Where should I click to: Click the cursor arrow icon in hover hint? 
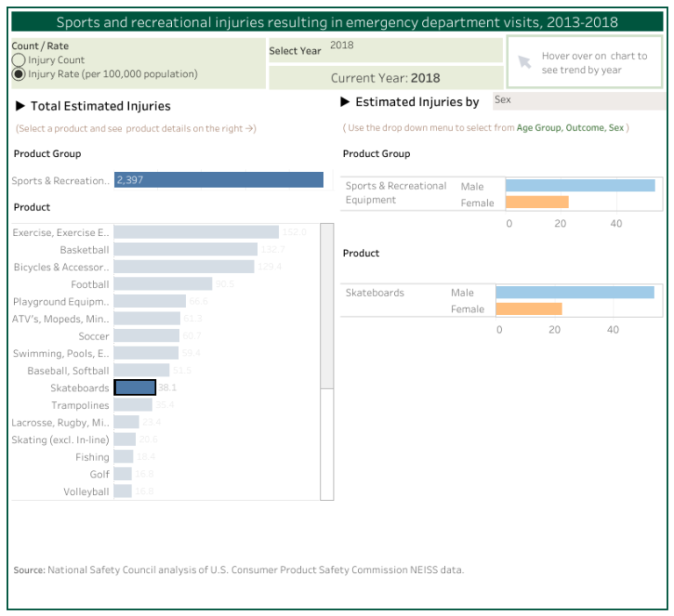click(525, 61)
